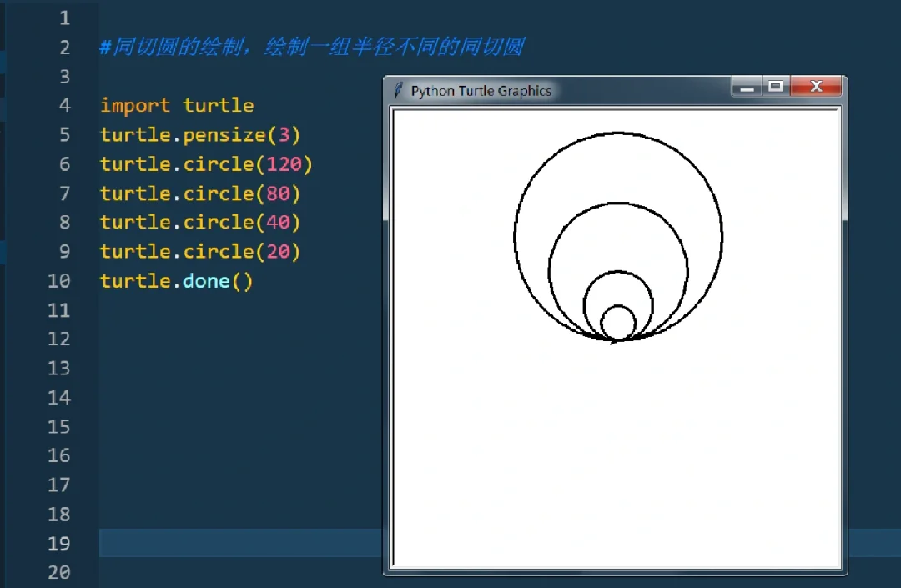Image resolution: width=901 pixels, height=588 pixels.
Task: Click the turtle.circle(120) code line
Action: pyautogui.click(x=206, y=164)
